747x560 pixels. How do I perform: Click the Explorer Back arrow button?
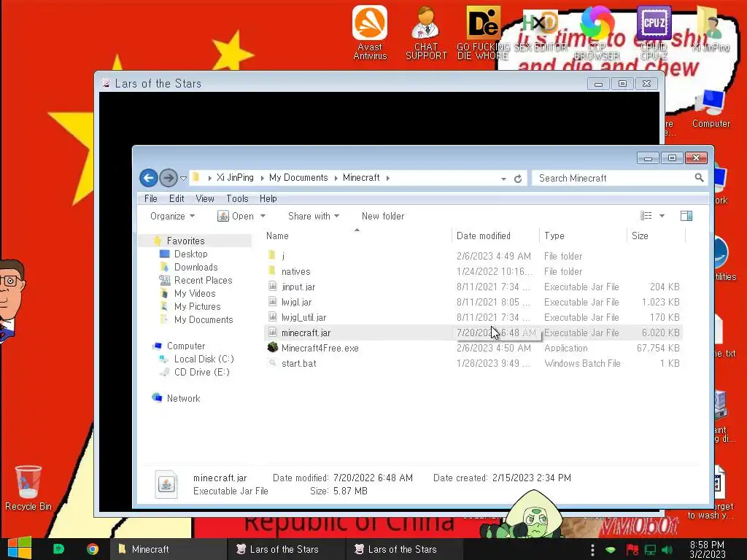pyautogui.click(x=149, y=178)
